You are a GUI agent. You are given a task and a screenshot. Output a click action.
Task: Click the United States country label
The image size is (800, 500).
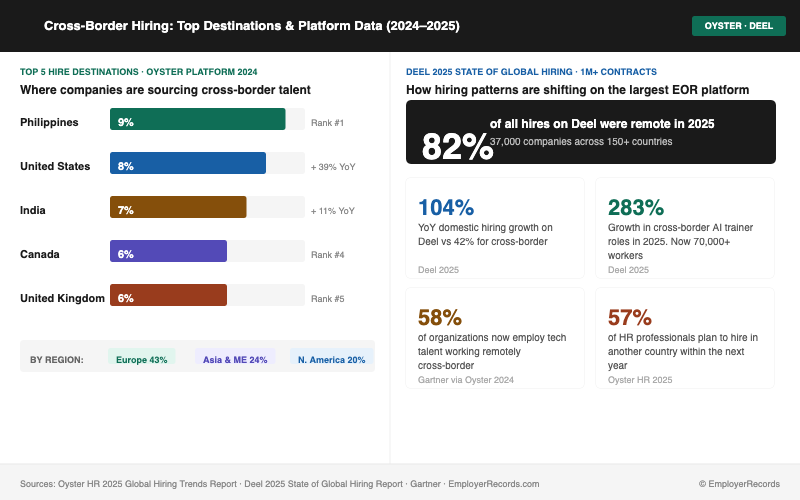click(55, 166)
